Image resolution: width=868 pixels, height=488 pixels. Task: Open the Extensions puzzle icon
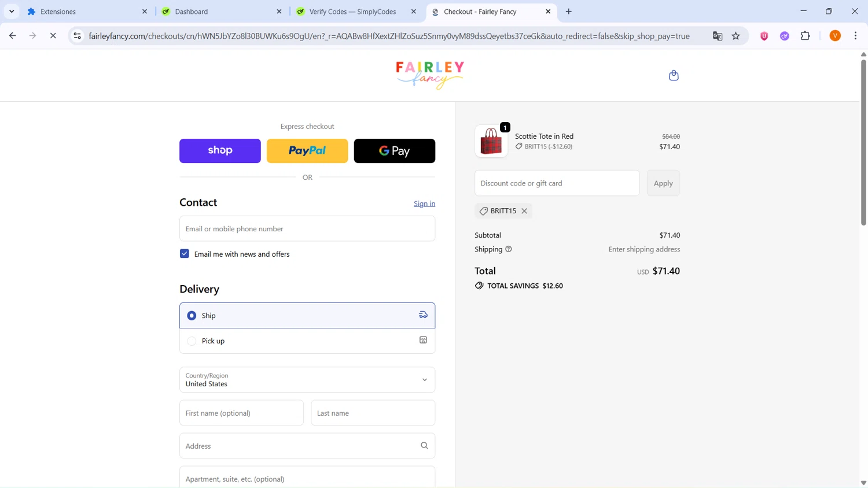pyautogui.click(x=806, y=36)
